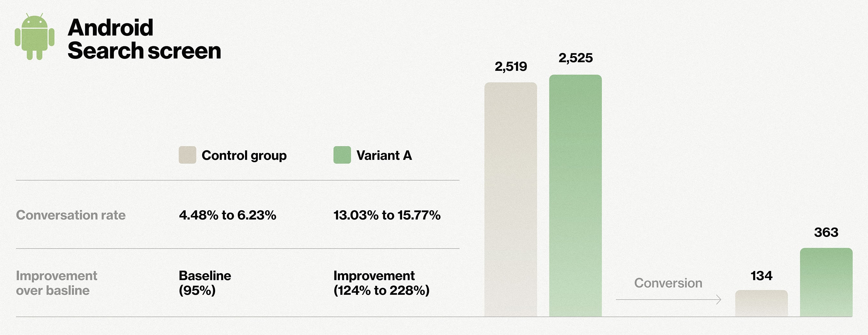Click the green conversion bar under 363
The image size is (868, 335).
coord(826,282)
